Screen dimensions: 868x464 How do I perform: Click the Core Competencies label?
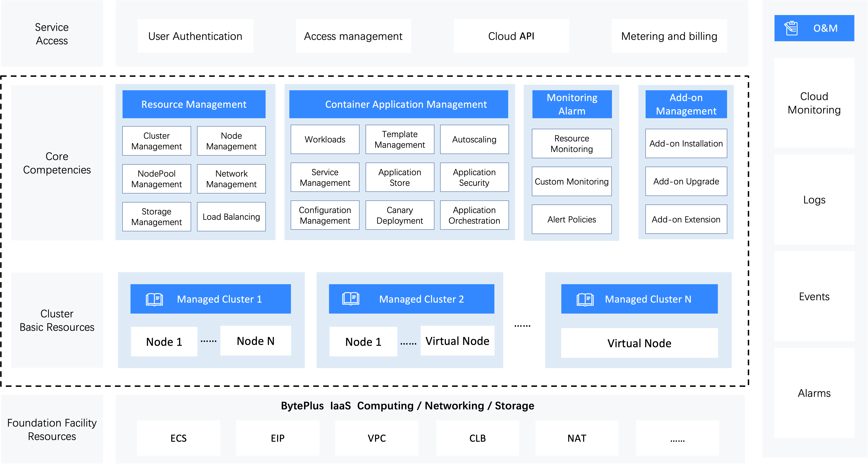click(57, 163)
